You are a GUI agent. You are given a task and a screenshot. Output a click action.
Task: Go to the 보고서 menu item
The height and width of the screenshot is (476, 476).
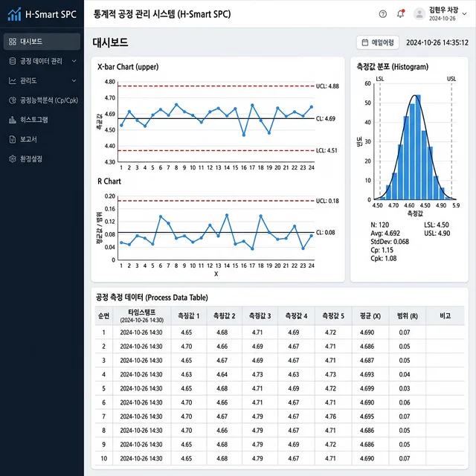pyautogui.click(x=28, y=139)
